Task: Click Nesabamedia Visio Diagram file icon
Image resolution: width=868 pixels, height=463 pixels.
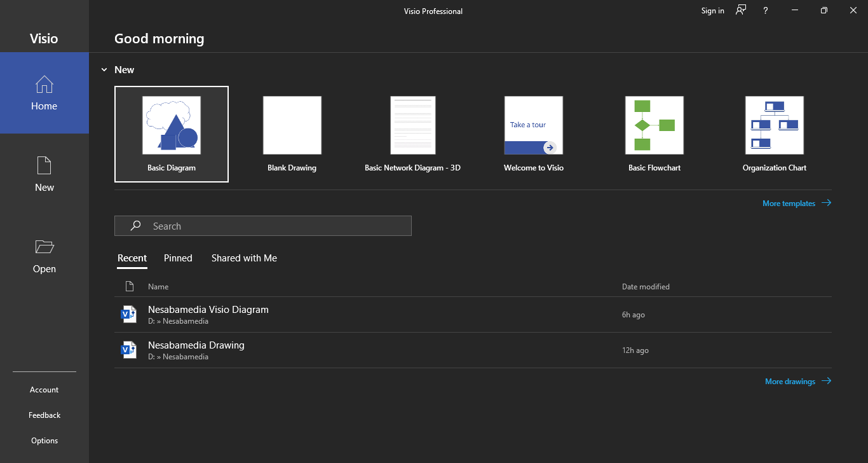Action: pos(129,315)
